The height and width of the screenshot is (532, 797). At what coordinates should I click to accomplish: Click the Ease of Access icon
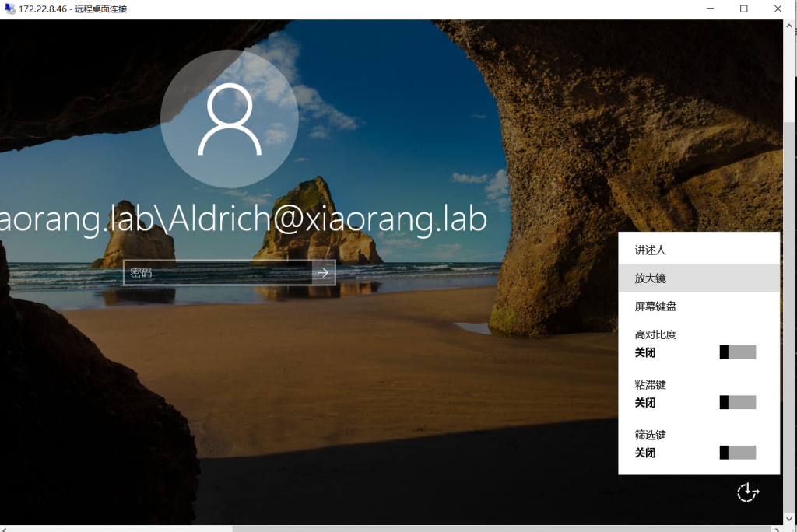coord(747,492)
